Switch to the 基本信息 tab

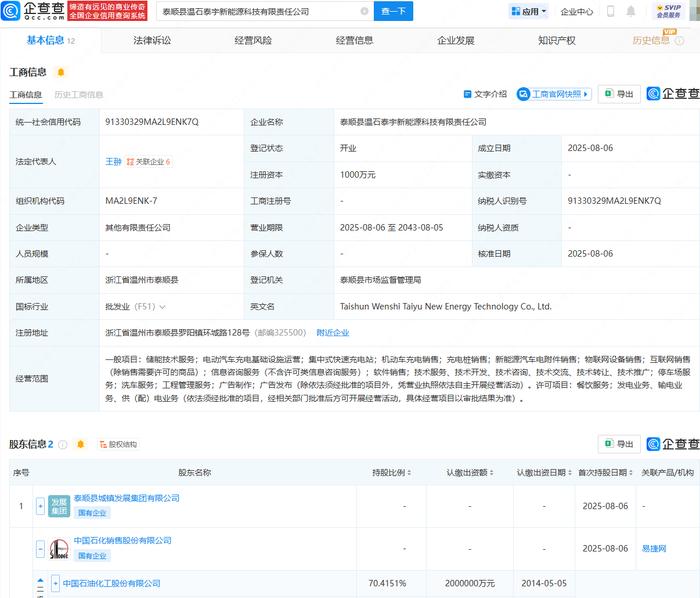(x=50, y=41)
